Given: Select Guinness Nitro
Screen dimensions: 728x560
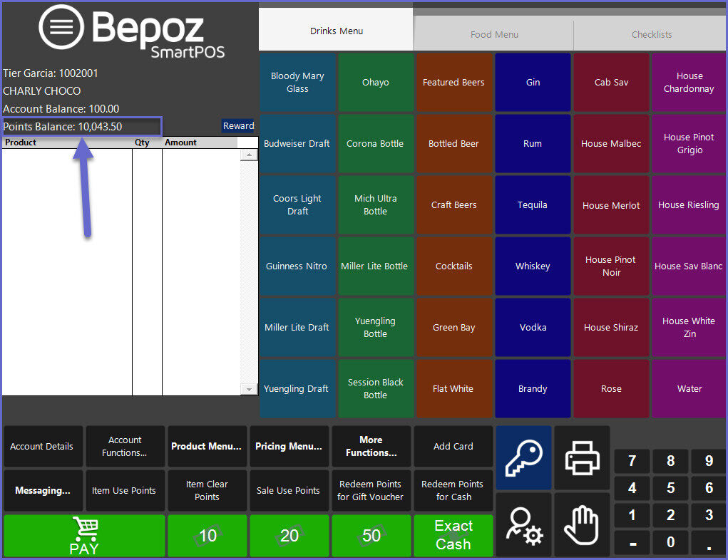Looking at the screenshot, I should coord(297,266).
